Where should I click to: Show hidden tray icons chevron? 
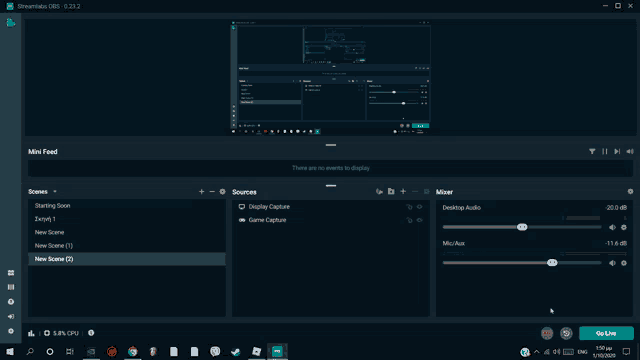[536, 351]
